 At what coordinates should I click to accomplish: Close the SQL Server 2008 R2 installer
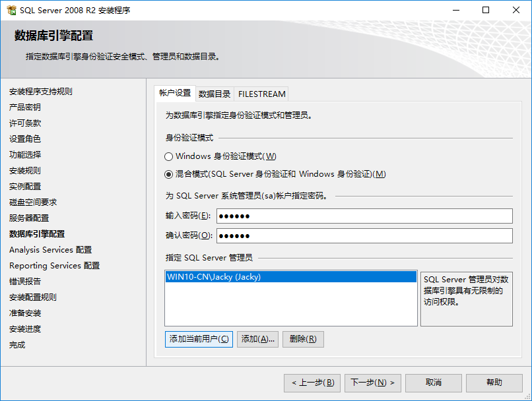pyautogui.click(x=516, y=10)
